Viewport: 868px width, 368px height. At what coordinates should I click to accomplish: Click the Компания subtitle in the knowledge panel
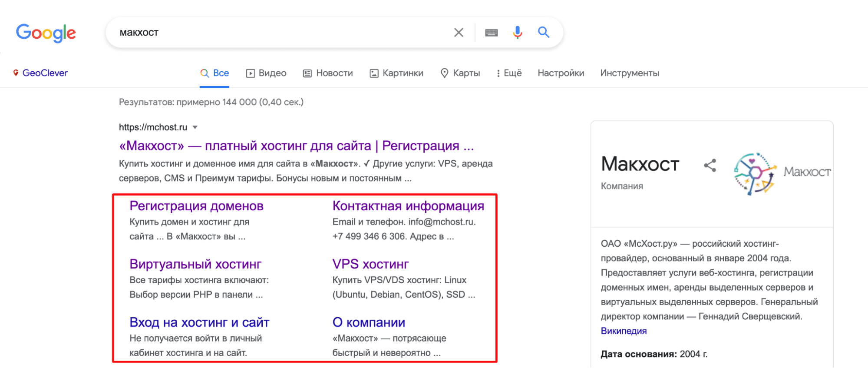(622, 186)
